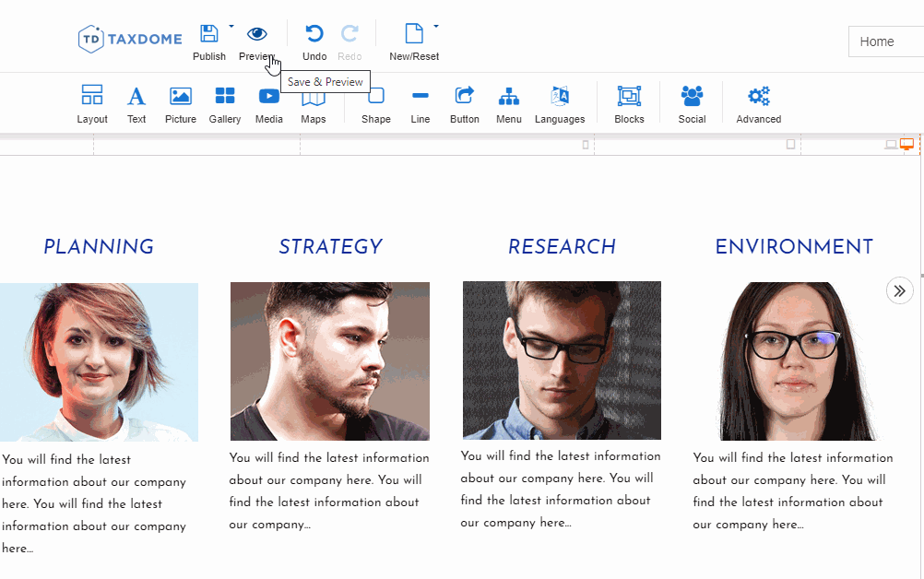The height and width of the screenshot is (579, 924).
Task: Open the Menu element tool
Action: coord(509,103)
